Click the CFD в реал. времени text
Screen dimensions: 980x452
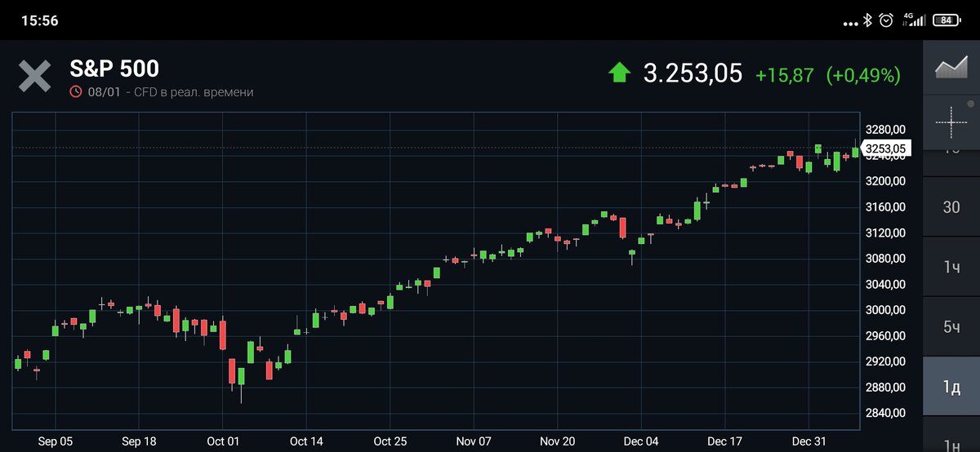(195, 92)
